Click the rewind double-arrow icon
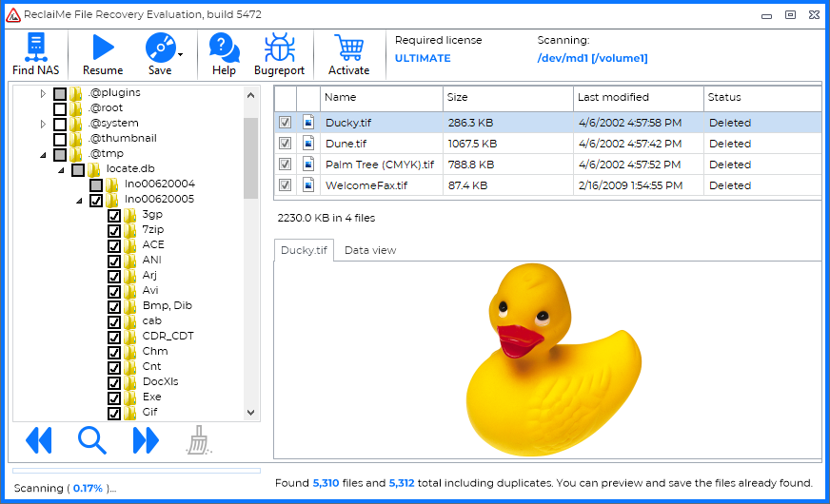 click(39, 439)
